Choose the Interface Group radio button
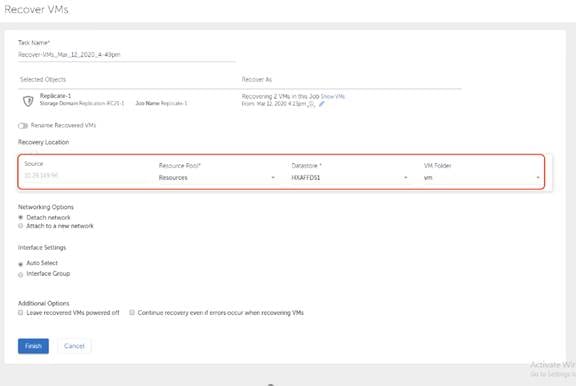Image resolution: width=576 pixels, height=386 pixels. [x=21, y=275]
